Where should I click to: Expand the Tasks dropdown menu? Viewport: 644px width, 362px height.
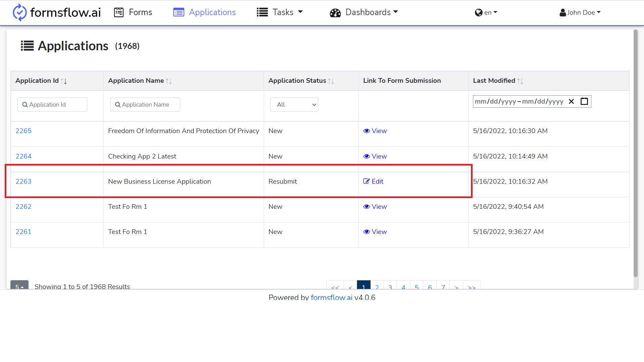(x=280, y=12)
